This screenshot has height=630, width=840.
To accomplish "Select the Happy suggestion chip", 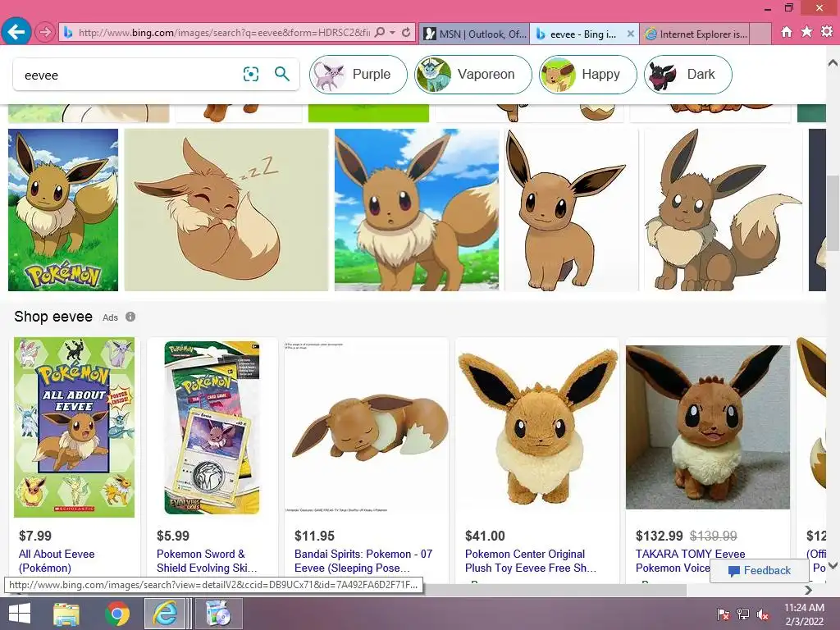I will 587,75.
